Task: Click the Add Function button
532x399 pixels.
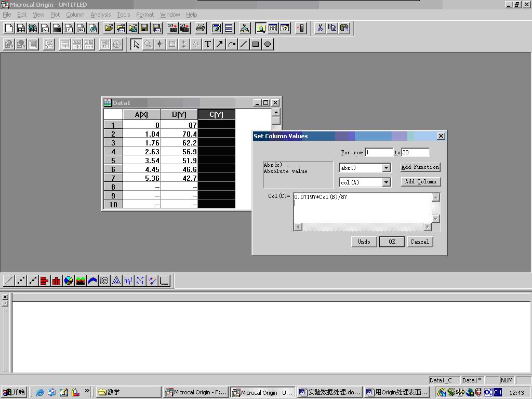Action: 420,167
